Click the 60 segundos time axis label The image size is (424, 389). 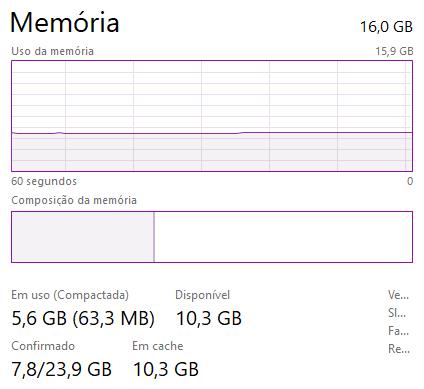pos(44,181)
